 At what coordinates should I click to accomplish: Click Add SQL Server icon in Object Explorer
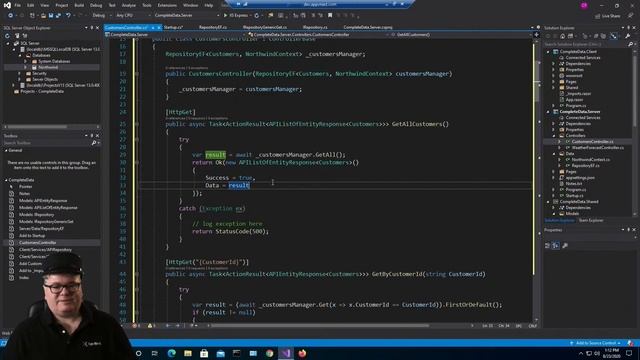click(17, 36)
